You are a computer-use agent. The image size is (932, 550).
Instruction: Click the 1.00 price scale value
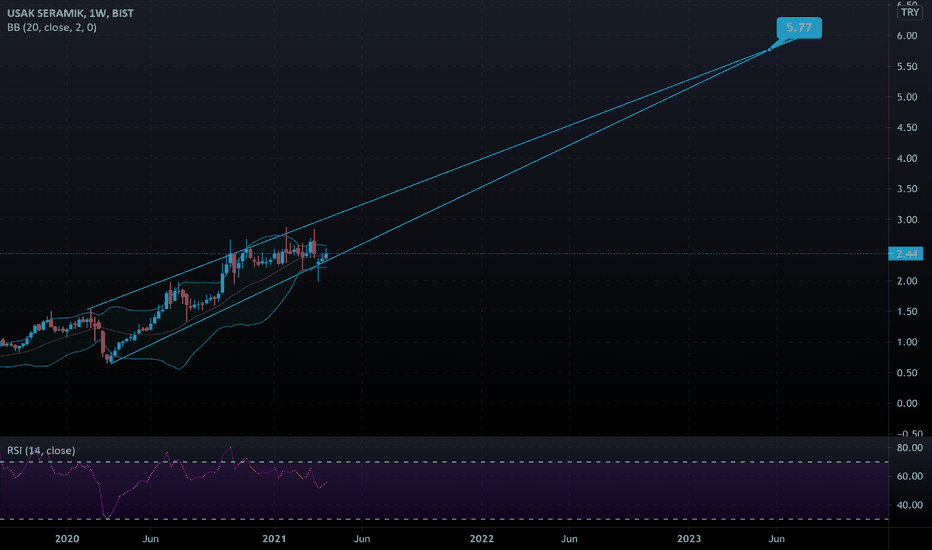tap(907, 342)
